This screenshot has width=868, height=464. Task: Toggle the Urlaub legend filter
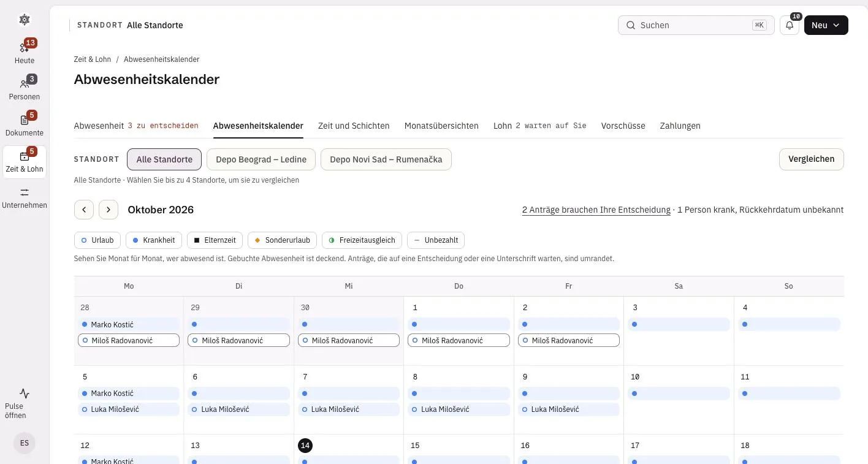[x=97, y=240]
